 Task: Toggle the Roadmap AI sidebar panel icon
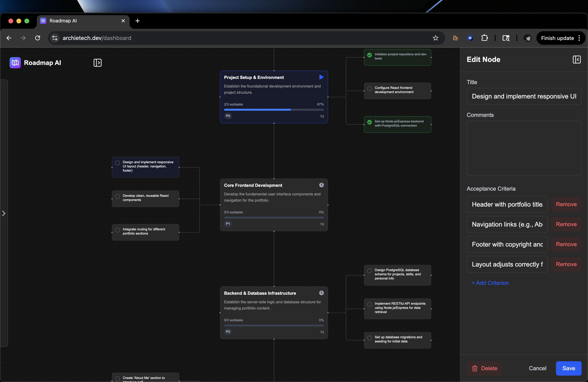point(97,63)
